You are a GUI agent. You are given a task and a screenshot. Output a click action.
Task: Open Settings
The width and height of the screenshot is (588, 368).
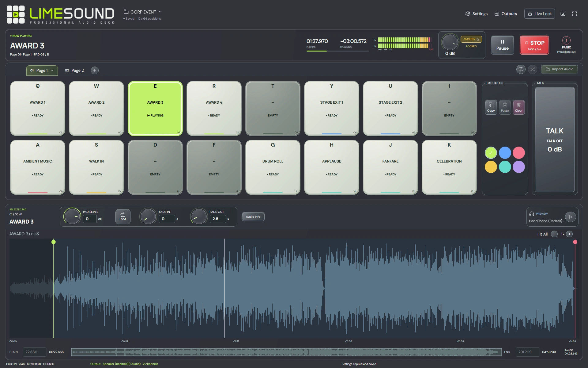coord(476,14)
